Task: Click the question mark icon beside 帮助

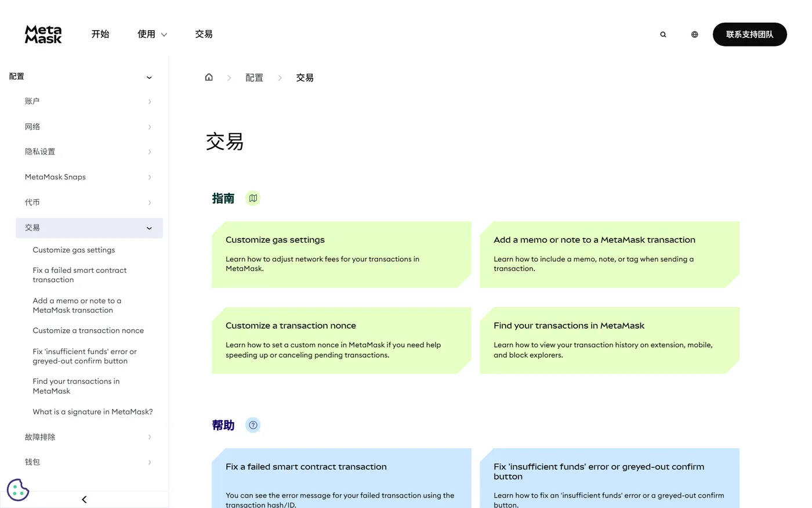Action: (x=253, y=425)
